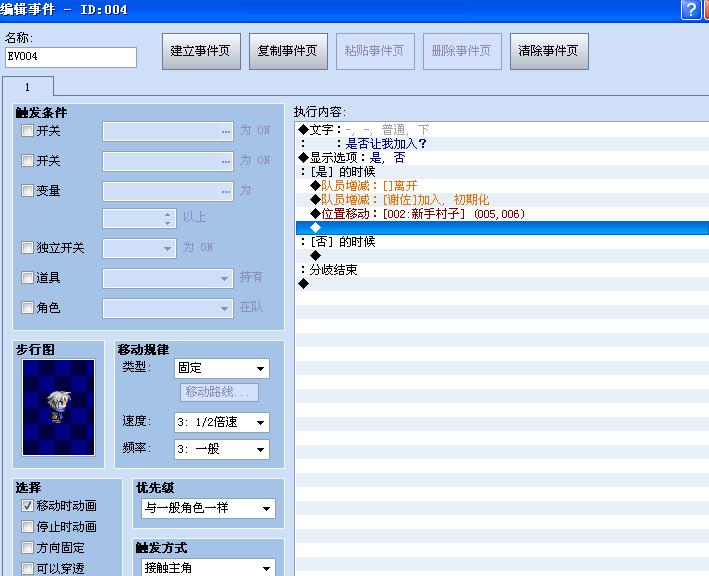Select the last empty command line
Viewport: 709px width, 576px height.
click(502, 284)
